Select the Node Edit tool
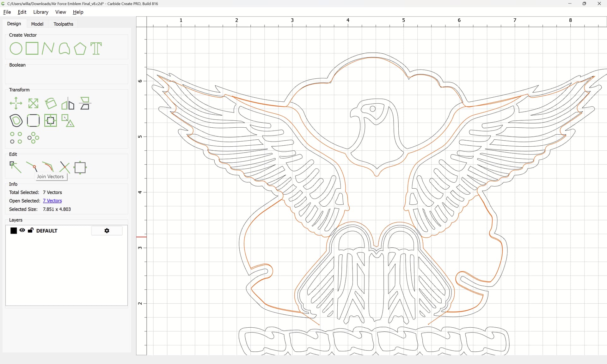The height and width of the screenshot is (364, 607). tap(16, 167)
